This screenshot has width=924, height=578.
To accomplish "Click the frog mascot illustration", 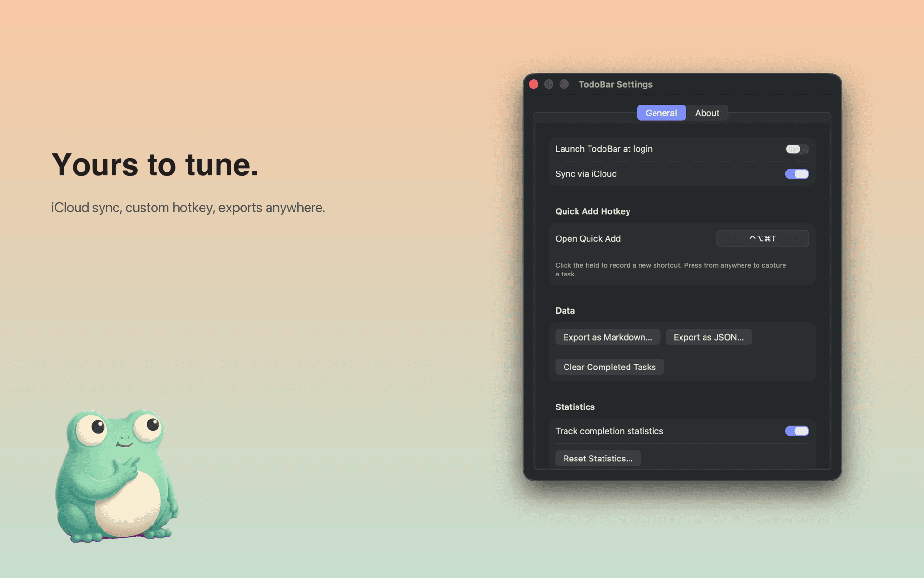I will [117, 476].
